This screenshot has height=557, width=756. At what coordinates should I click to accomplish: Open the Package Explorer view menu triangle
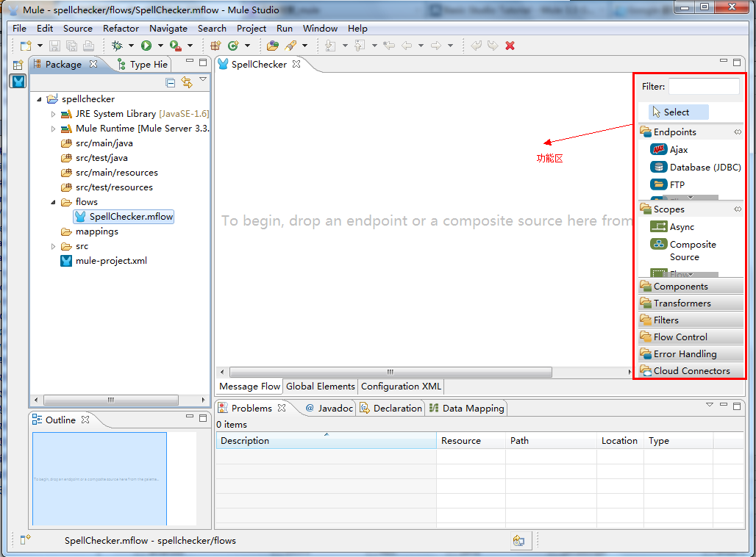click(203, 79)
